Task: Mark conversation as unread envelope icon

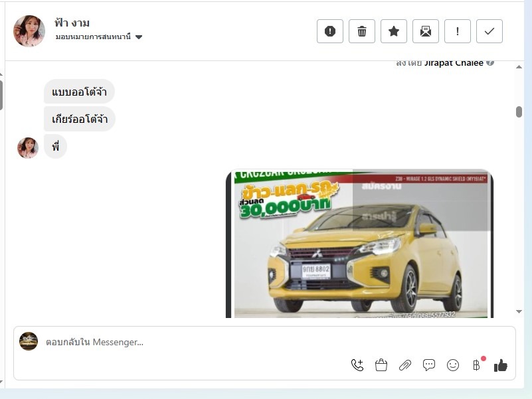Action: pyautogui.click(x=426, y=31)
